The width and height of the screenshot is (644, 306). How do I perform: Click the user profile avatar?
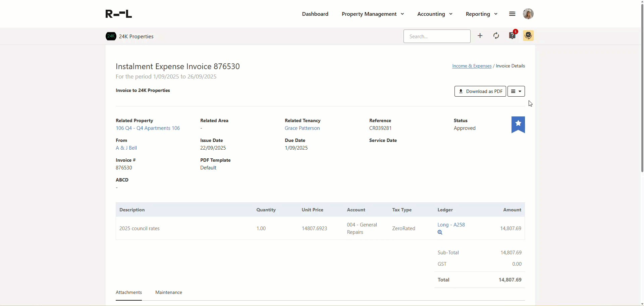528,14
